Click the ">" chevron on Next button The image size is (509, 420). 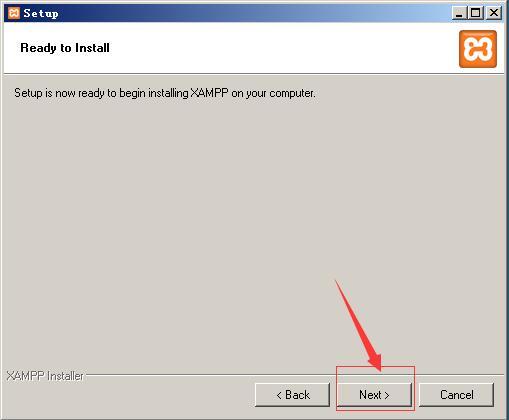pos(387,395)
